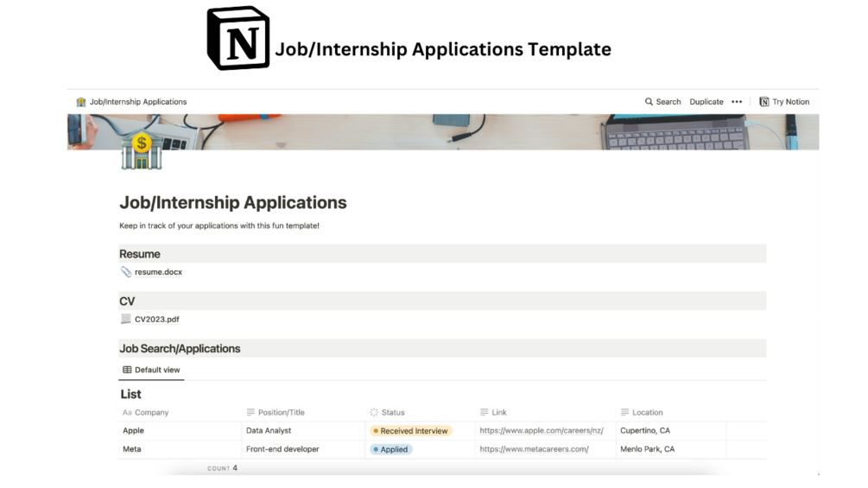The image size is (868, 488).
Task: Click the search magnifier icon
Action: click(x=649, y=102)
